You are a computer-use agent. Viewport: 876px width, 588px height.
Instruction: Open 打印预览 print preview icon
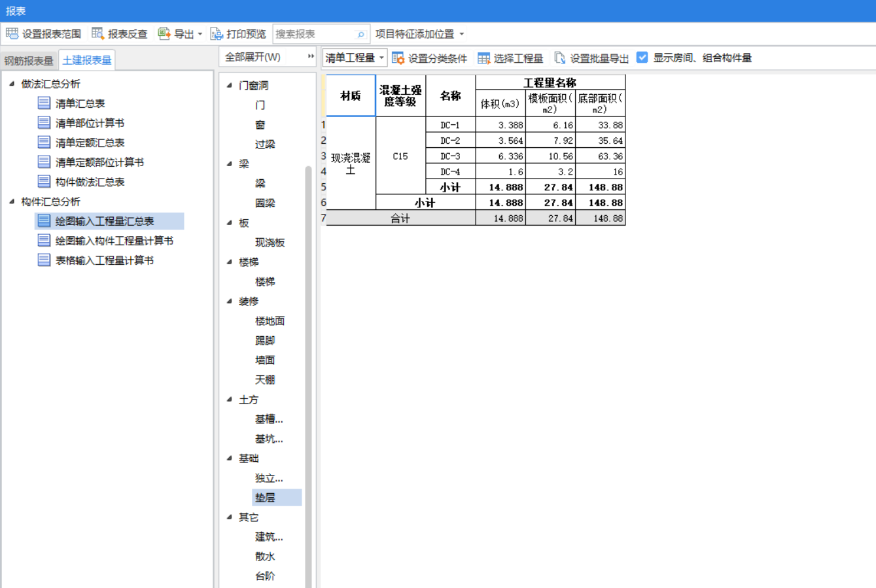click(x=217, y=33)
